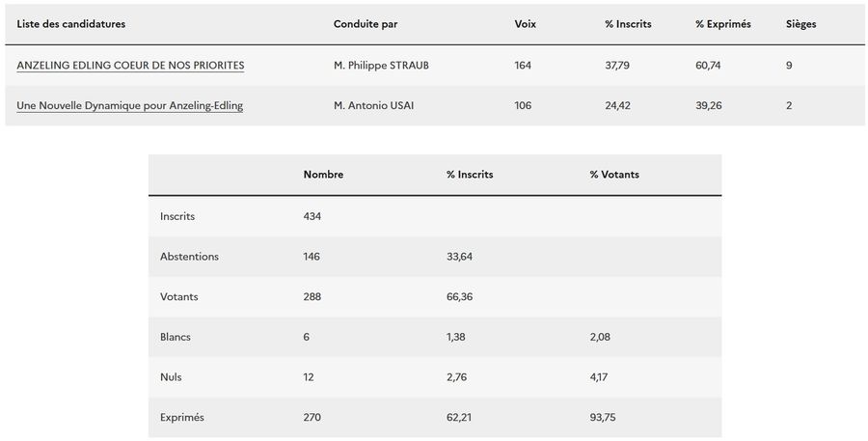Click the "% Votants" column header

pos(614,175)
